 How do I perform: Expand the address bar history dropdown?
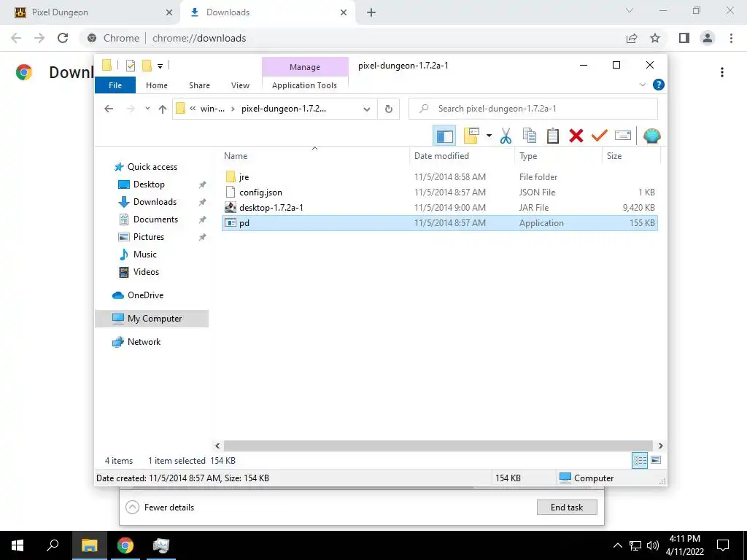[x=367, y=109]
